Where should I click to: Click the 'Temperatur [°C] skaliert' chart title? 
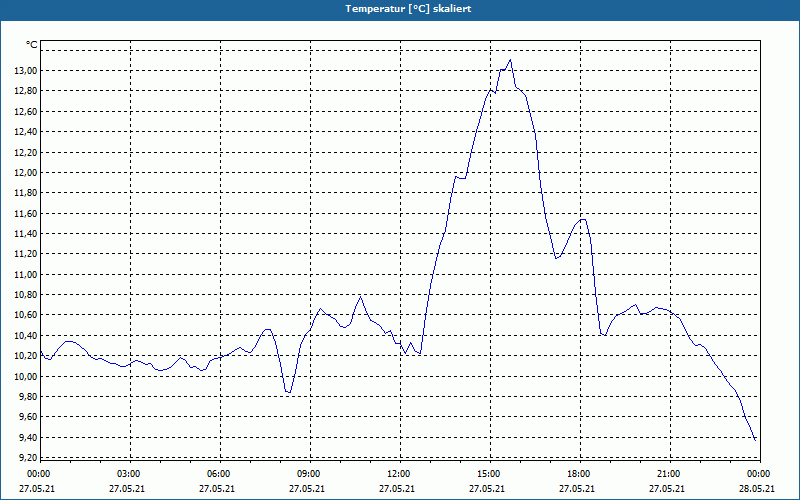408,9
